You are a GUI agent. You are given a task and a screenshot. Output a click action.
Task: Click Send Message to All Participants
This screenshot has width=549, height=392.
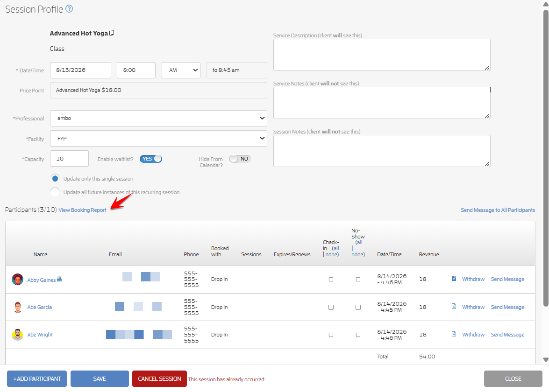click(498, 210)
